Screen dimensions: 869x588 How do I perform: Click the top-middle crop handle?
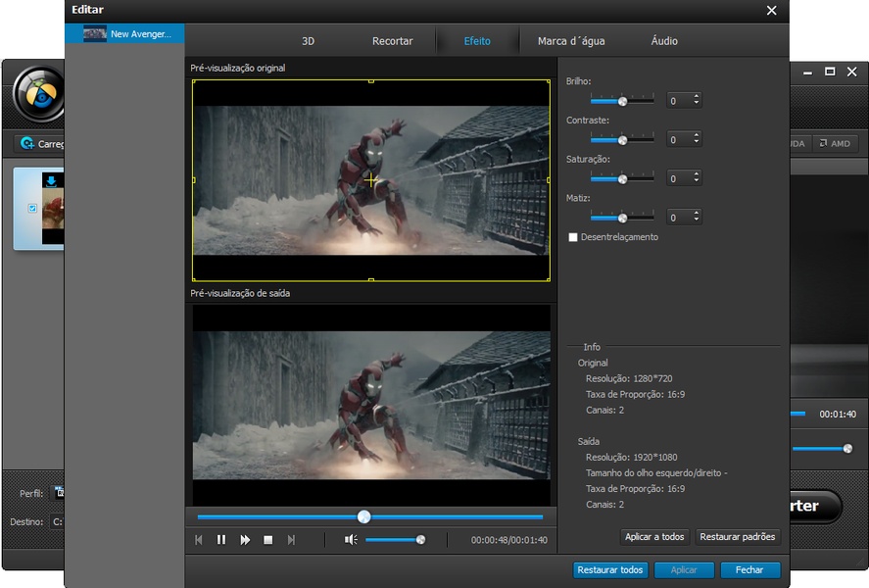[x=370, y=81]
